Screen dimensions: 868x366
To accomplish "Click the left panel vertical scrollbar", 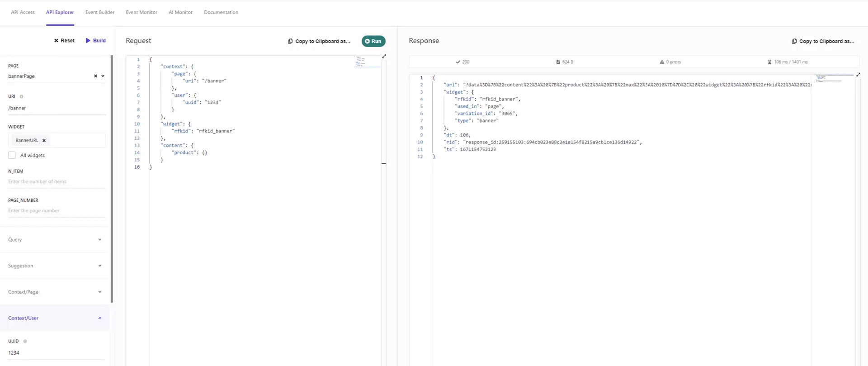I will coord(112,179).
